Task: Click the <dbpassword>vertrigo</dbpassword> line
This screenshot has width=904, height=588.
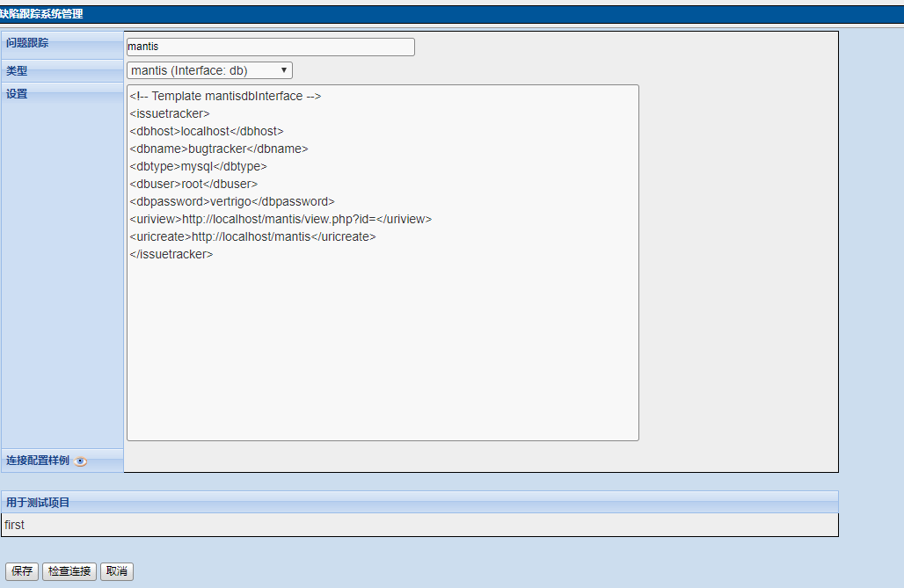Action: 232,201
